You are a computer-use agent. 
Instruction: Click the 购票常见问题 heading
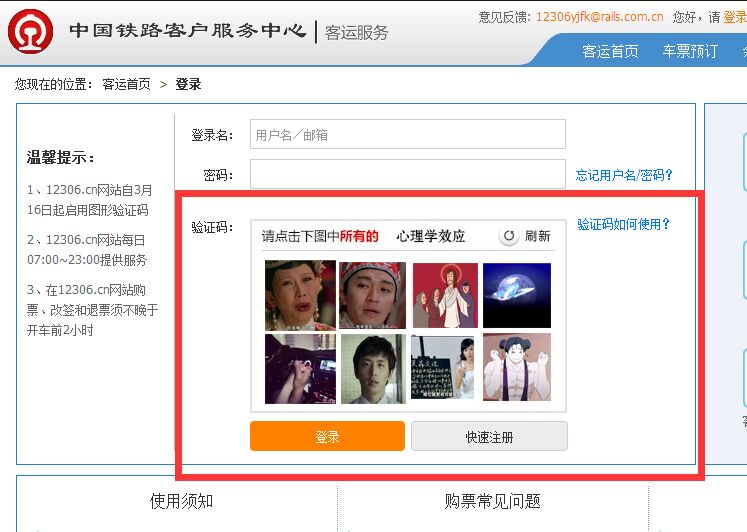point(492,501)
